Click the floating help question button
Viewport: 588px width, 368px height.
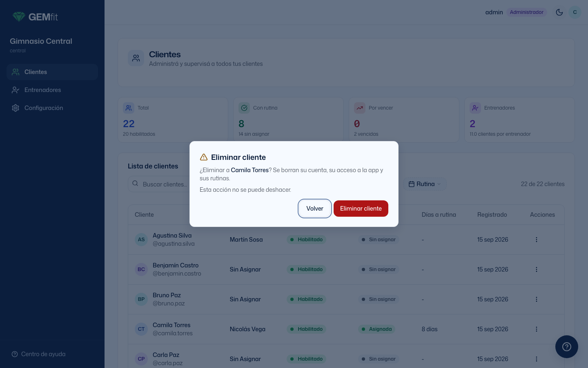(x=567, y=347)
